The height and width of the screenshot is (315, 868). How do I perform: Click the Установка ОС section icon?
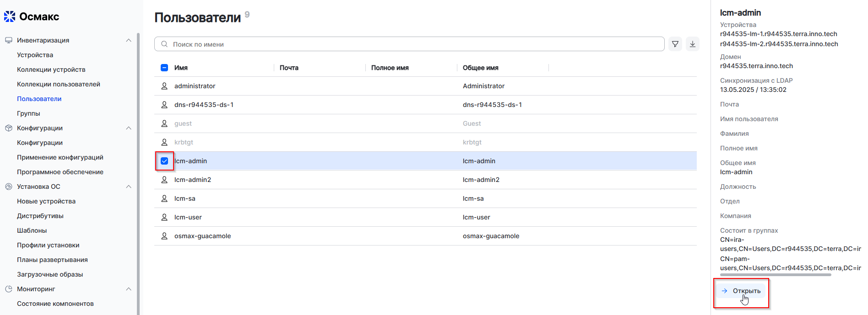click(8, 187)
